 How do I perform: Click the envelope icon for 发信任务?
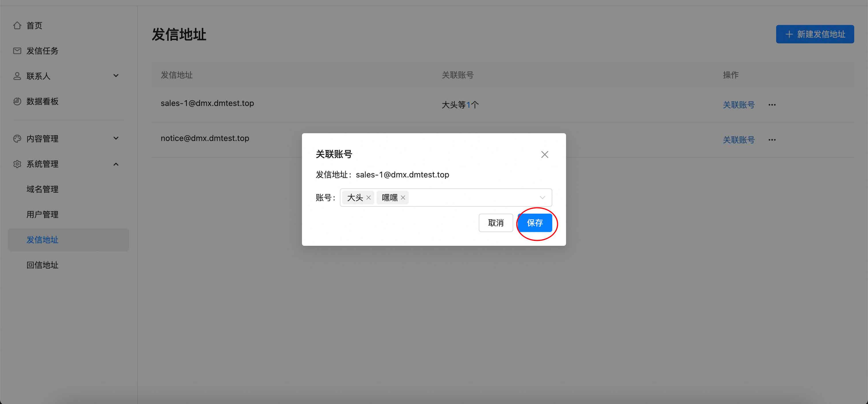[x=17, y=51]
